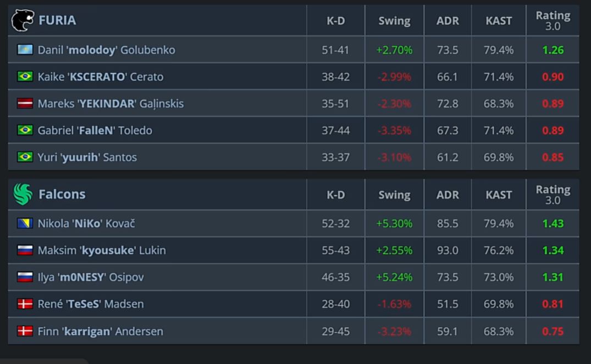This screenshot has width=591, height=364.
Task: Sort FURIA table by Rating 3.0 header
Action: [x=553, y=21]
